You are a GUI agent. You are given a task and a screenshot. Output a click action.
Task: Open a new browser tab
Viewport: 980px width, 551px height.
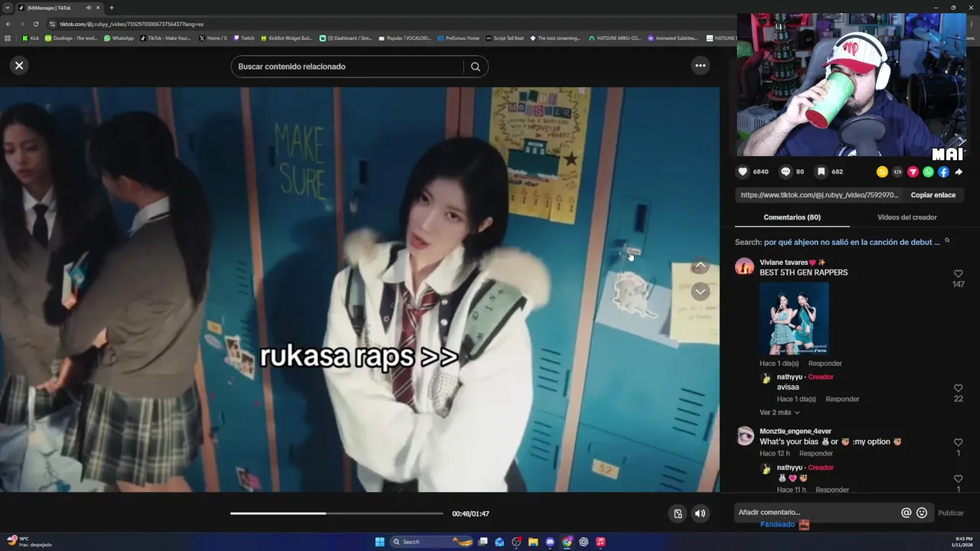click(111, 8)
